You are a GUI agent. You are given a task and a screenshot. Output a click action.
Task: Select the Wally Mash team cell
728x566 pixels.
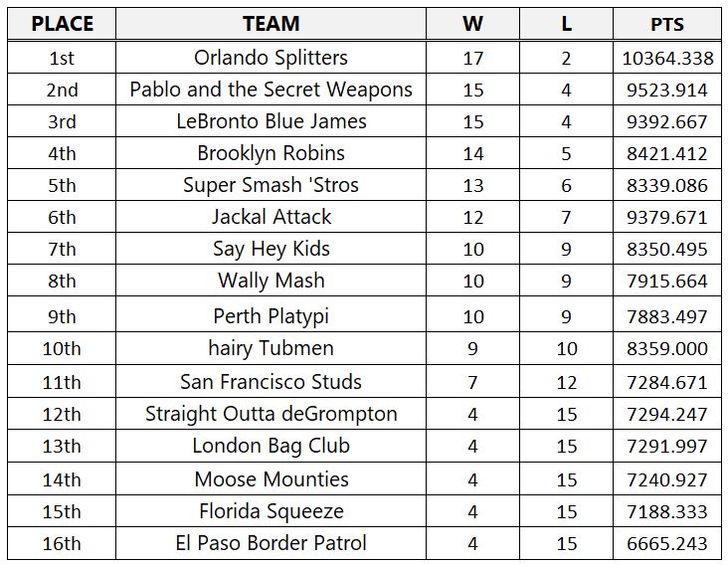[x=271, y=281]
